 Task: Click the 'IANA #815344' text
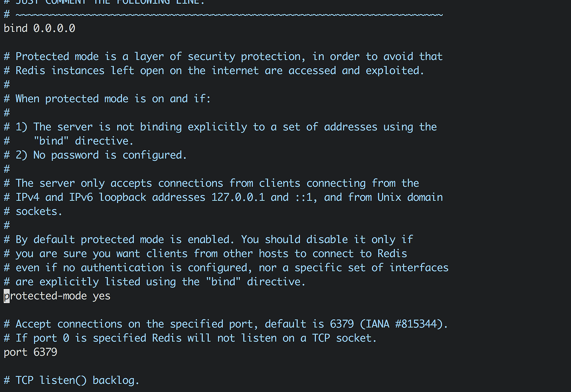click(x=401, y=324)
